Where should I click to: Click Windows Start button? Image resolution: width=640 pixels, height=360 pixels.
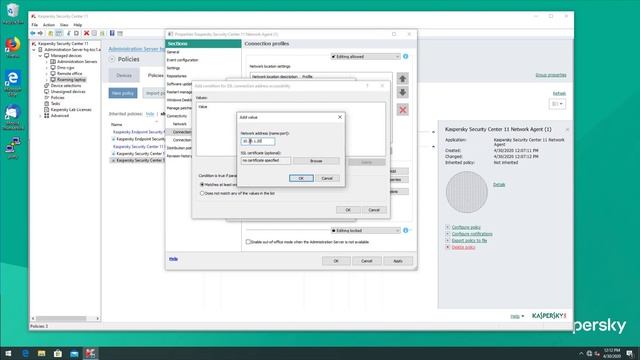[8, 353]
